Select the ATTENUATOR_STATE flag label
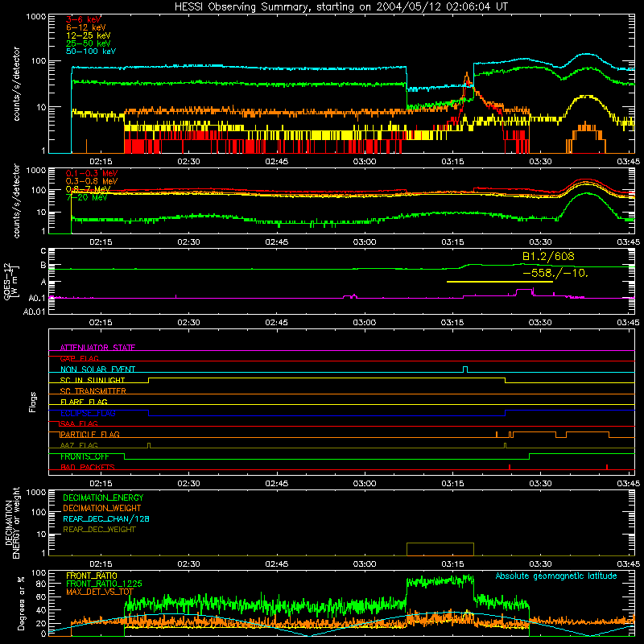The image size is (644, 644). [x=97, y=348]
